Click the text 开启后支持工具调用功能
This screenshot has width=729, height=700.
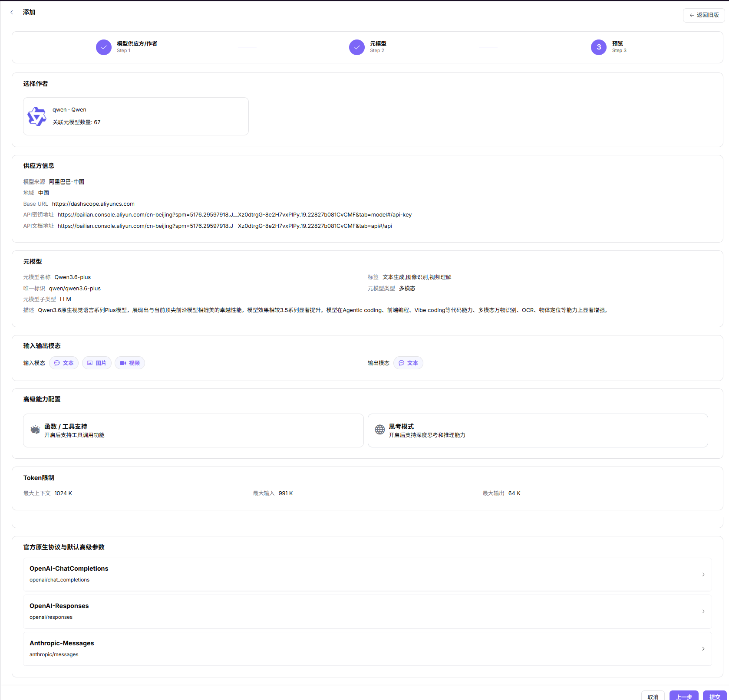click(74, 435)
